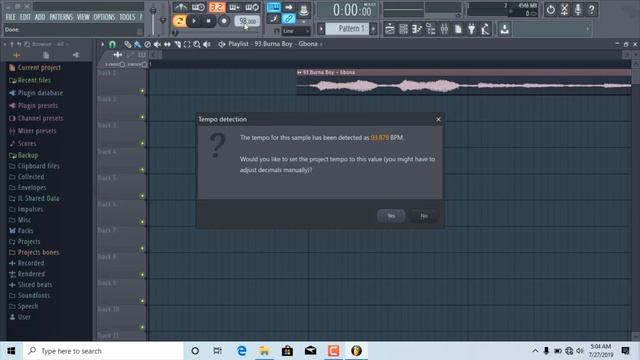Open the undo history circular arrow icon
Screen dimensions: 640x360
tap(551, 9)
